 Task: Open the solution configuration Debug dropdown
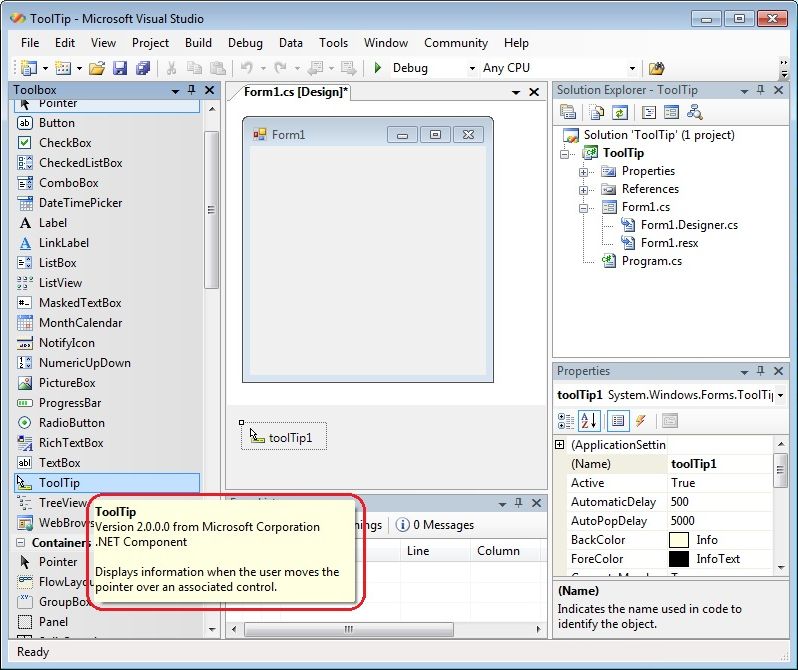point(472,68)
